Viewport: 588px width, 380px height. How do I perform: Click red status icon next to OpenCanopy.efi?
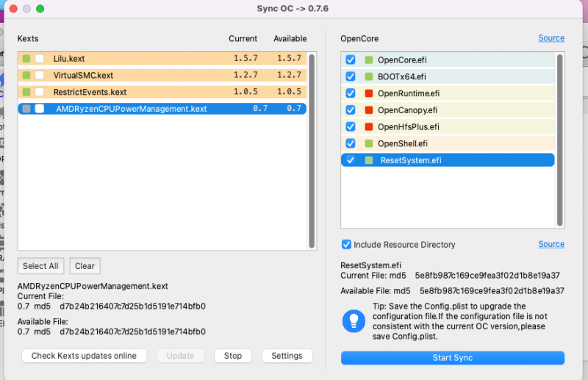pos(369,110)
